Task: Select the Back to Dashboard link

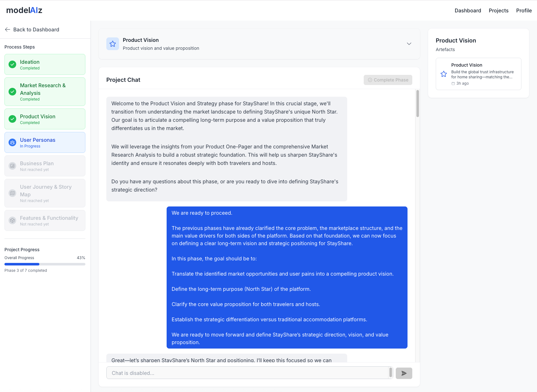Action: point(36,29)
